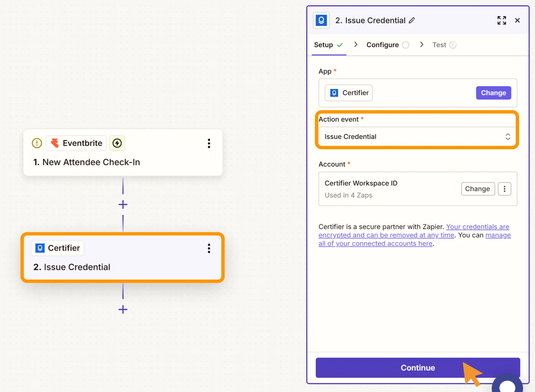Screen dimensions: 535x392
Task: Click the Certifier logo chip in step 2
Action: point(58,248)
